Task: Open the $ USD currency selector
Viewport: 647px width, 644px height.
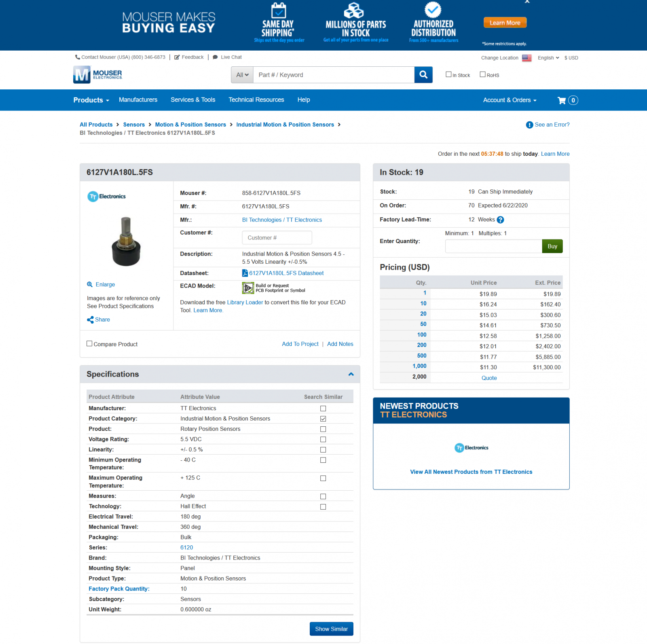Action: [x=571, y=58]
